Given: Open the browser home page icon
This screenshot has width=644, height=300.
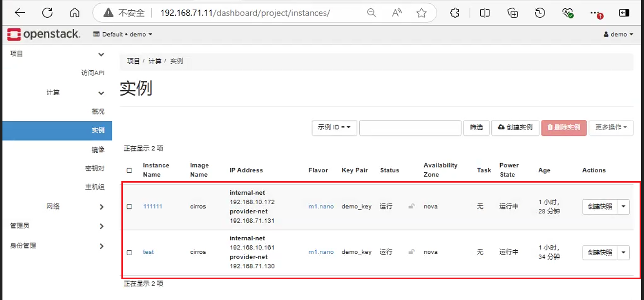Looking at the screenshot, I should tap(75, 13).
